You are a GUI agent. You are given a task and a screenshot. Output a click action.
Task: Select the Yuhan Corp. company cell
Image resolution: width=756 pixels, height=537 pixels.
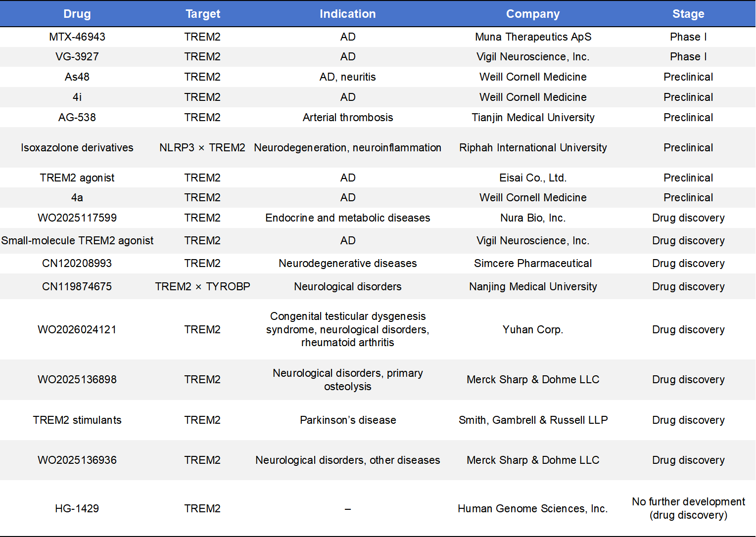click(533, 330)
